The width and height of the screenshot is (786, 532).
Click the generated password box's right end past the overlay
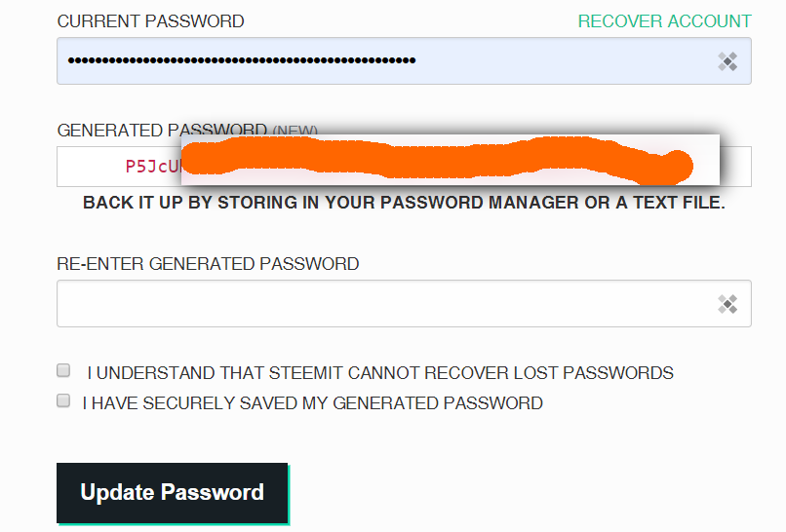[x=735, y=167]
